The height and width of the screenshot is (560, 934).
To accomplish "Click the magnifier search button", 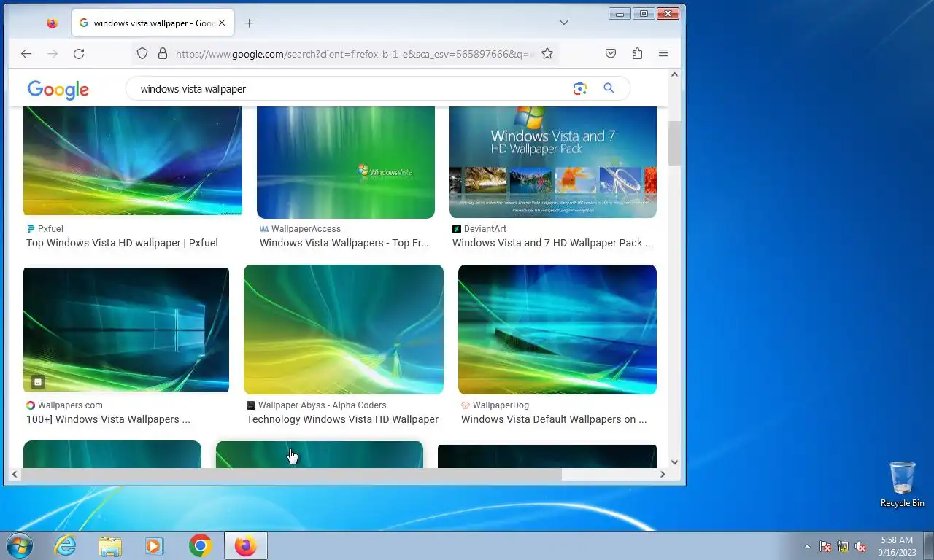I will click(609, 88).
